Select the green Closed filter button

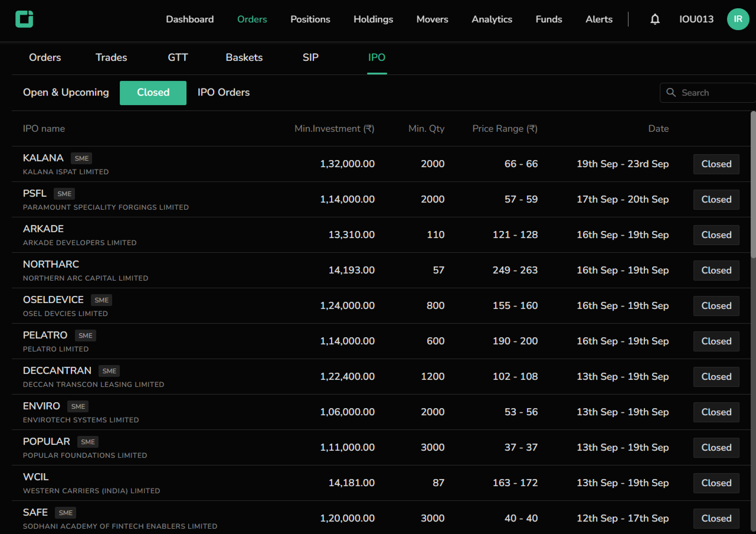click(x=153, y=93)
